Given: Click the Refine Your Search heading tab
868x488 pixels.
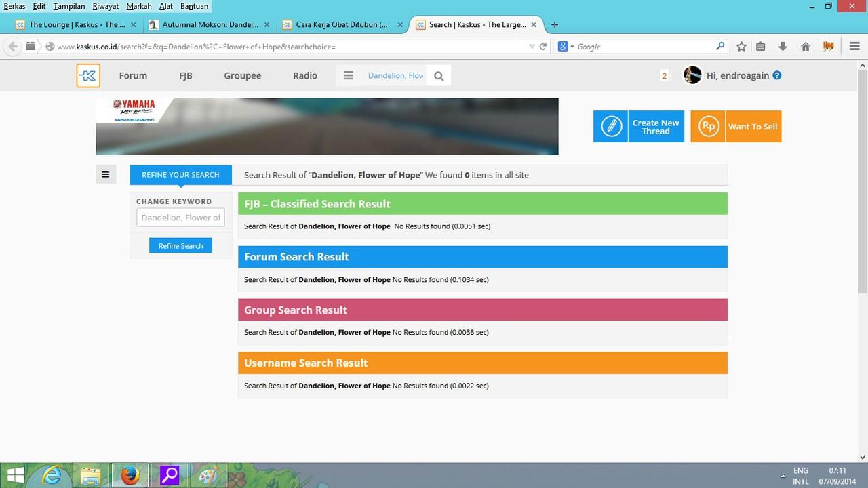Looking at the screenshot, I should (180, 175).
